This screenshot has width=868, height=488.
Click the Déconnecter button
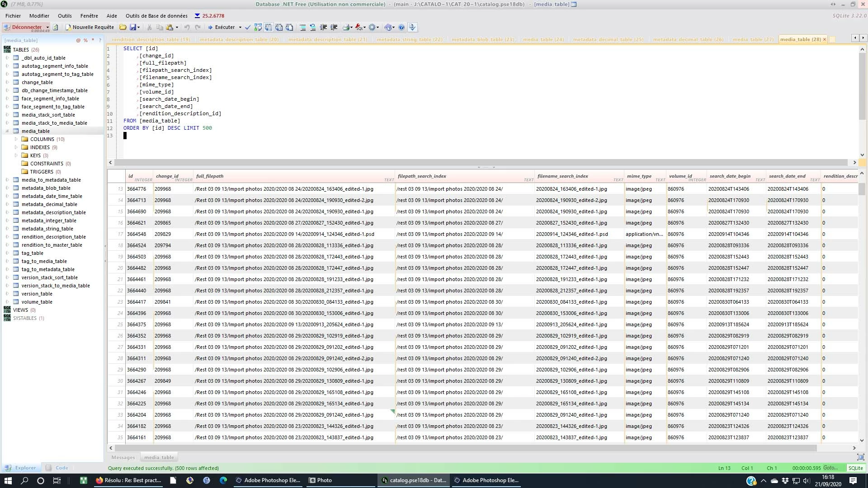coord(26,27)
